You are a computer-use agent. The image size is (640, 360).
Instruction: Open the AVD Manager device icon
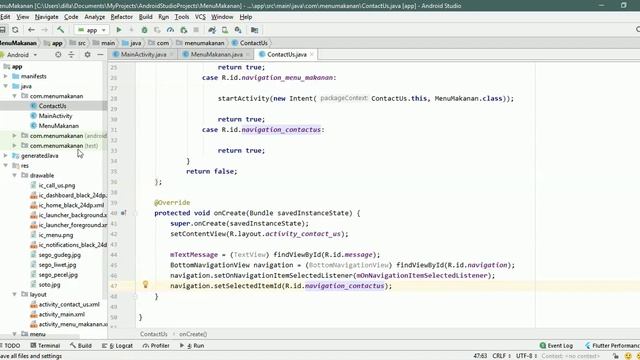(225, 30)
